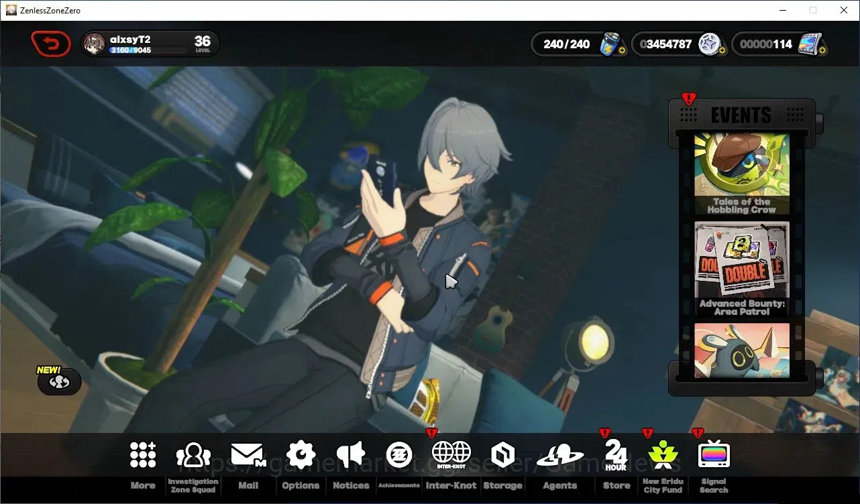
Task: Click the 00000114 film counter
Action: tap(765, 44)
